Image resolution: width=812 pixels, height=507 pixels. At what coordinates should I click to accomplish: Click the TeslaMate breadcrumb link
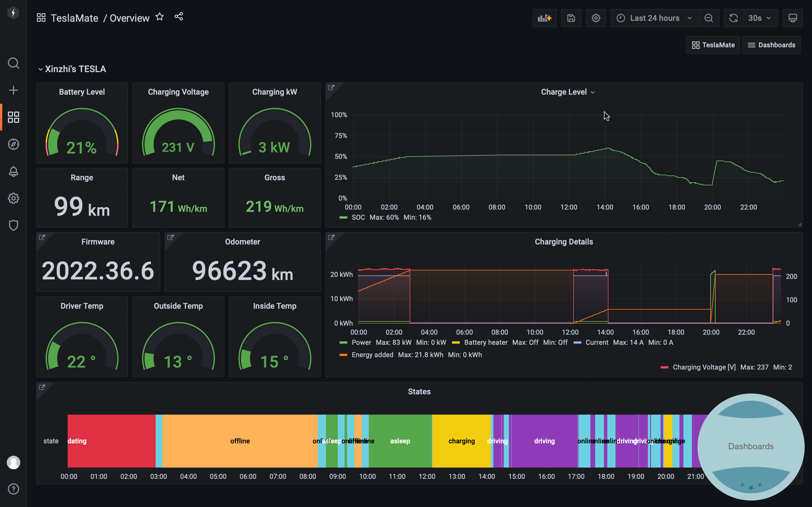[74, 18]
